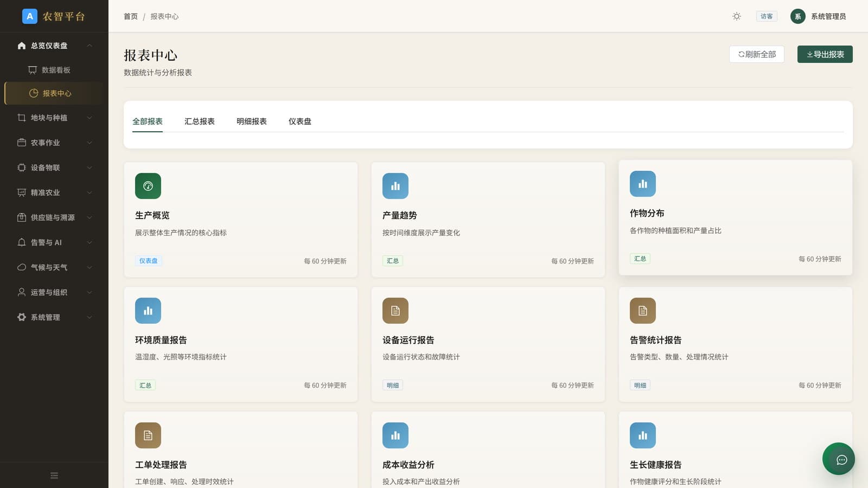Expand the 设备物联 submenu chevron

(90, 168)
